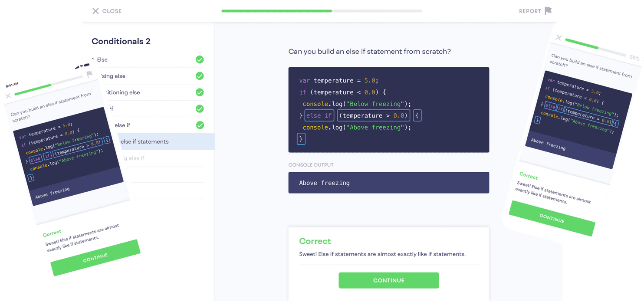
Task: Click the green checkmark beside Else lesson
Action: coord(200,59)
